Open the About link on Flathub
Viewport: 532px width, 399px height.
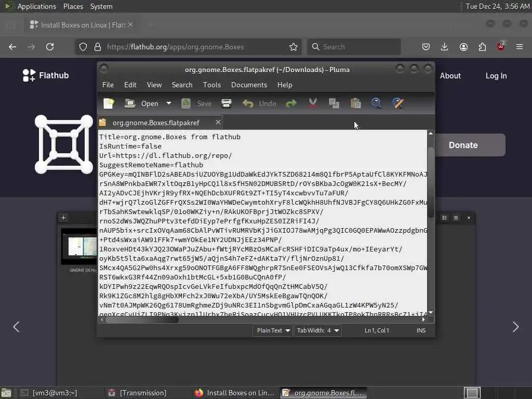click(450, 76)
